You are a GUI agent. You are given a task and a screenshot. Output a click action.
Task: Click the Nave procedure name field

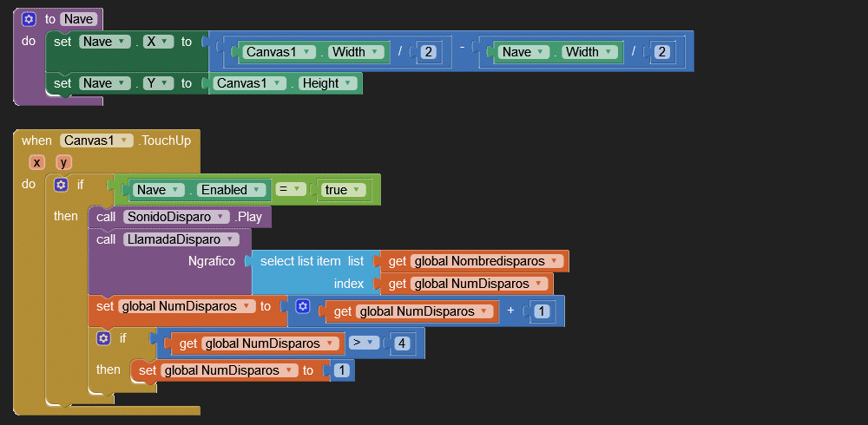[x=79, y=19]
